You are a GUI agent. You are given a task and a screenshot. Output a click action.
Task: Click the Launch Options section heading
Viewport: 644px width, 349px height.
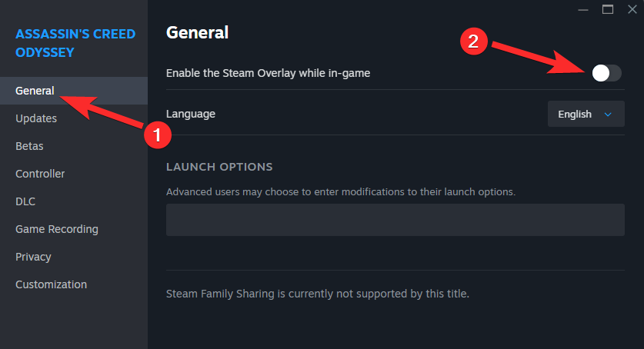click(x=219, y=167)
